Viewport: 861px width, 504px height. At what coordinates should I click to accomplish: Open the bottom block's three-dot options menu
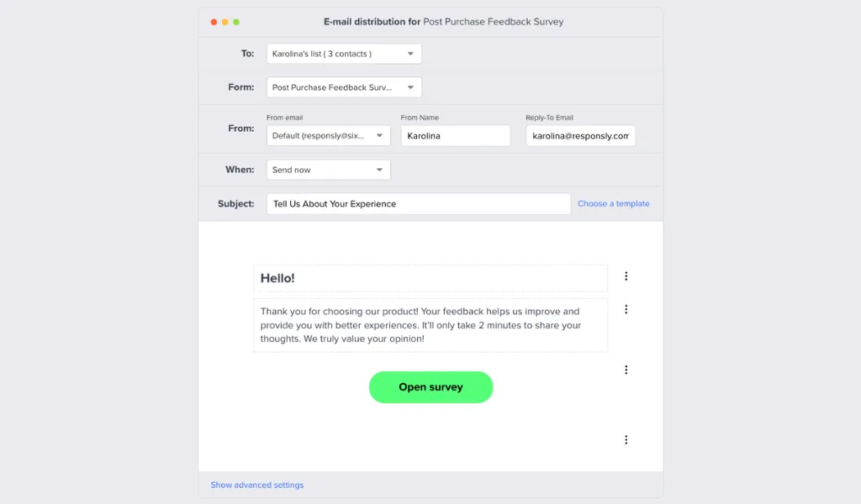click(626, 438)
